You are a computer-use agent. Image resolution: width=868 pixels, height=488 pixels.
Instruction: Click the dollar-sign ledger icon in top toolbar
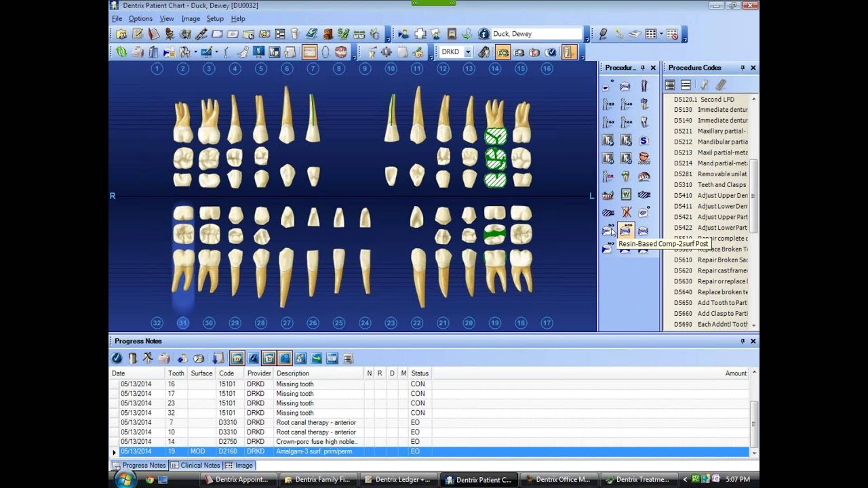coord(343,34)
